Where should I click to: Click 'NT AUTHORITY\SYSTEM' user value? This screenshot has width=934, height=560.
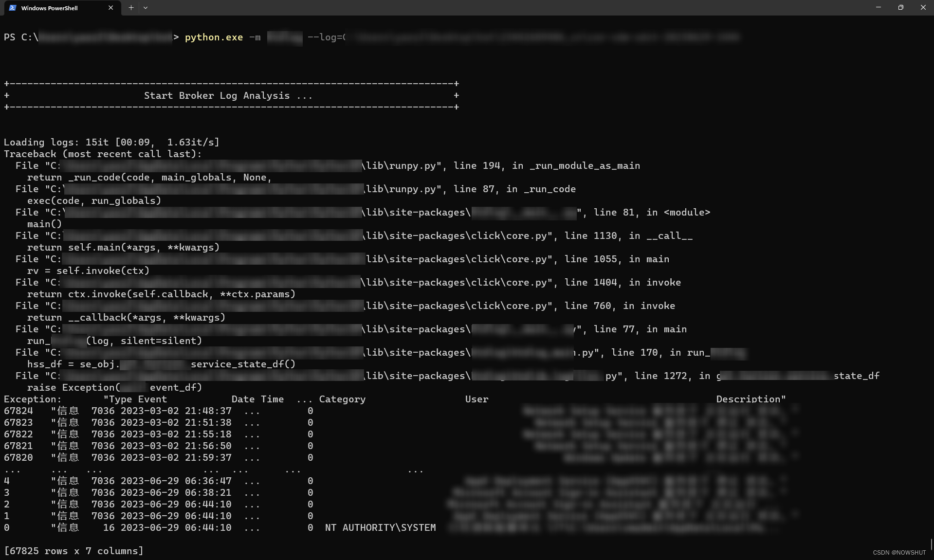[380, 528]
